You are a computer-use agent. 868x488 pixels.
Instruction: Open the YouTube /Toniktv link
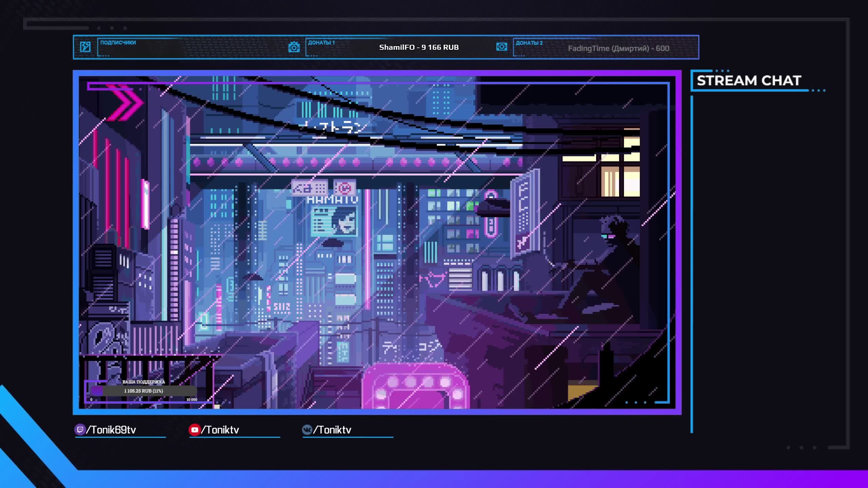pos(220,430)
